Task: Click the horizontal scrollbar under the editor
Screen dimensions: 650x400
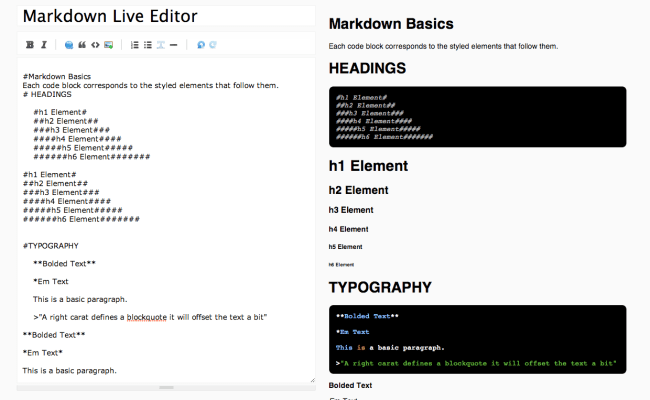Action: click(x=166, y=388)
